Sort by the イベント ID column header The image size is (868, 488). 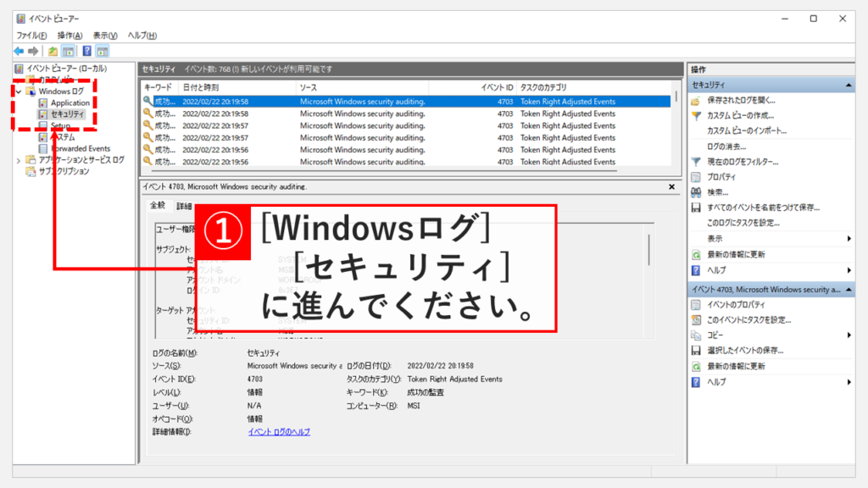click(497, 87)
